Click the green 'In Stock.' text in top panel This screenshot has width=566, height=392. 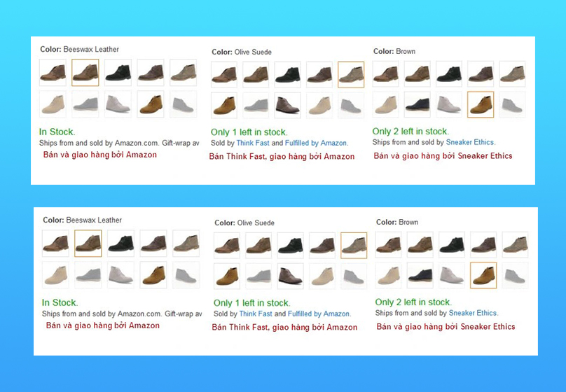pos(57,132)
